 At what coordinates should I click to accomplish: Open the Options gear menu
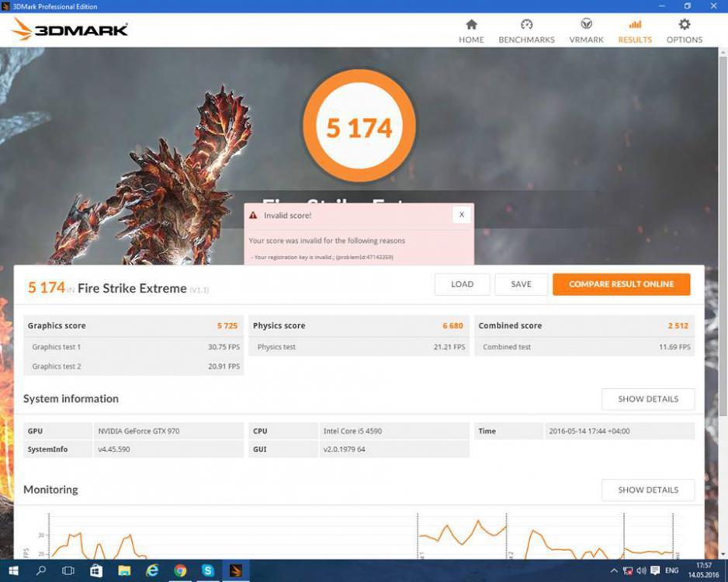click(684, 31)
